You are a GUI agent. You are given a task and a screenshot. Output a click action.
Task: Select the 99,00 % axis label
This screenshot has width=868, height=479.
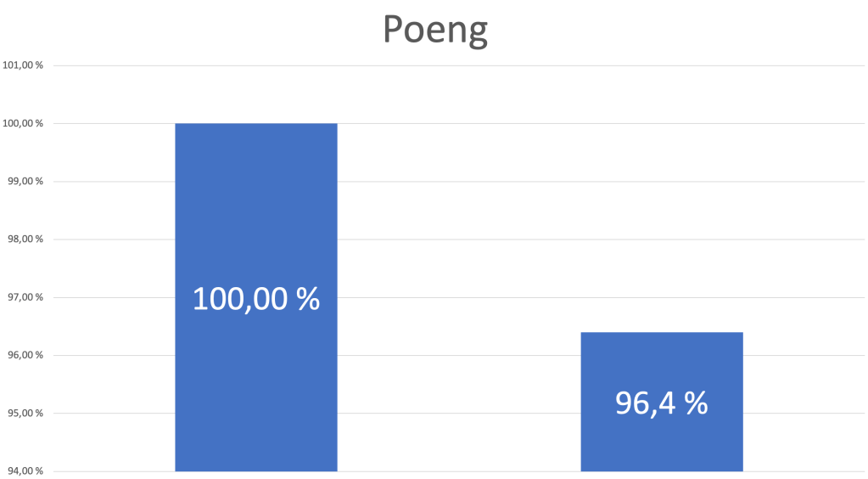coord(25,181)
